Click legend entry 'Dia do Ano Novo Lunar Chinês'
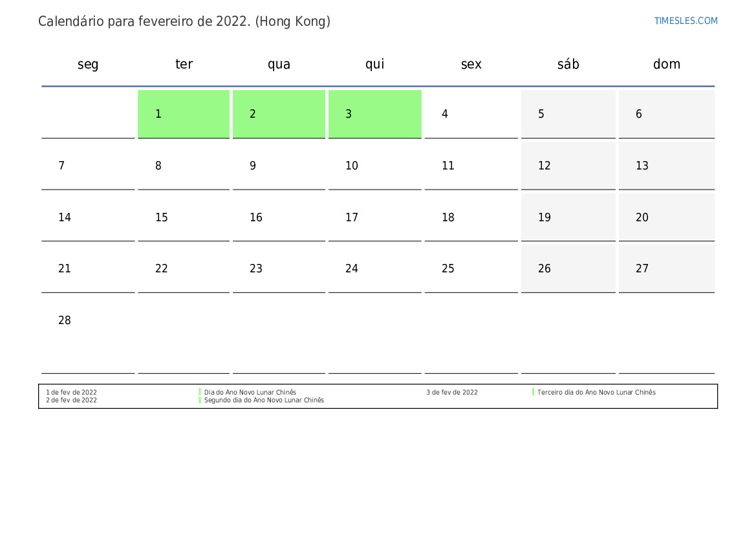Image resolution: width=756 pixels, height=535 pixels. 250,392
